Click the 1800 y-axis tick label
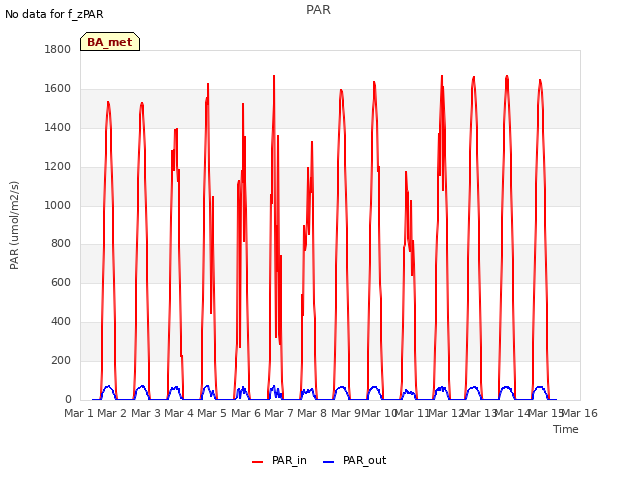This screenshot has width=640, height=480. point(58,50)
